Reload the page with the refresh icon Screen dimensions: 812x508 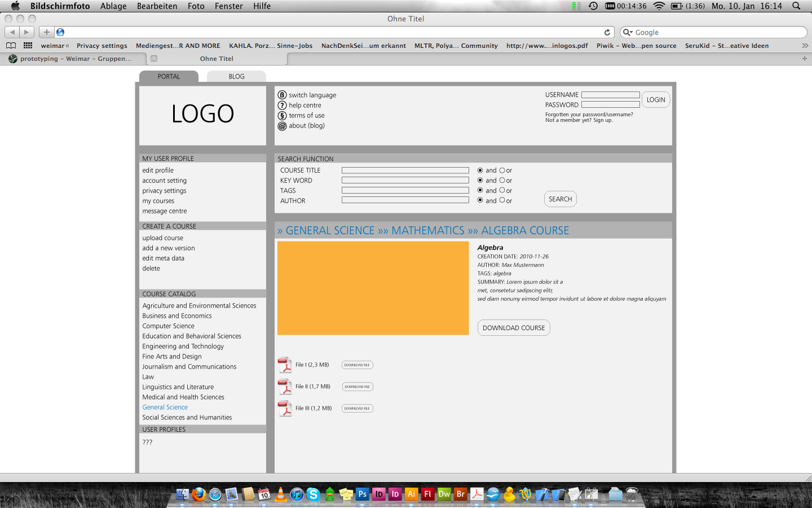pos(607,32)
